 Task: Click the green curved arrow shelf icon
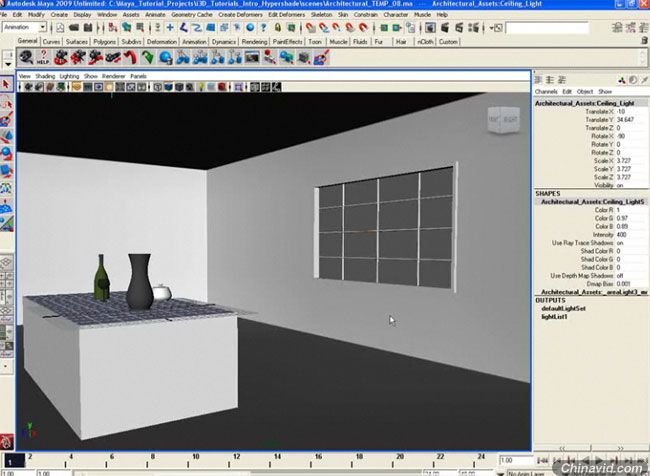pos(148,57)
